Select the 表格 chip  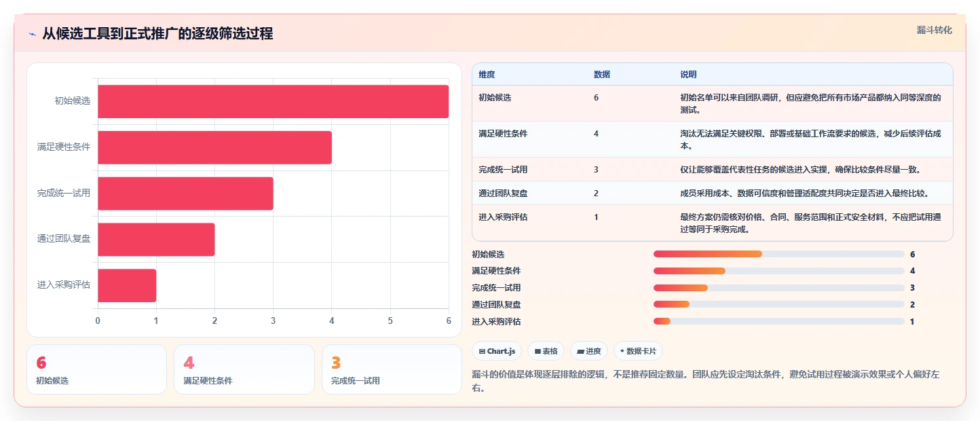[546, 351]
